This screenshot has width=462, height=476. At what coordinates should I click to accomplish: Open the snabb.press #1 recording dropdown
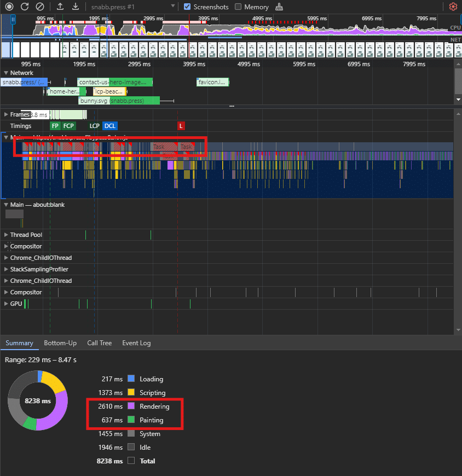pos(173,7)
